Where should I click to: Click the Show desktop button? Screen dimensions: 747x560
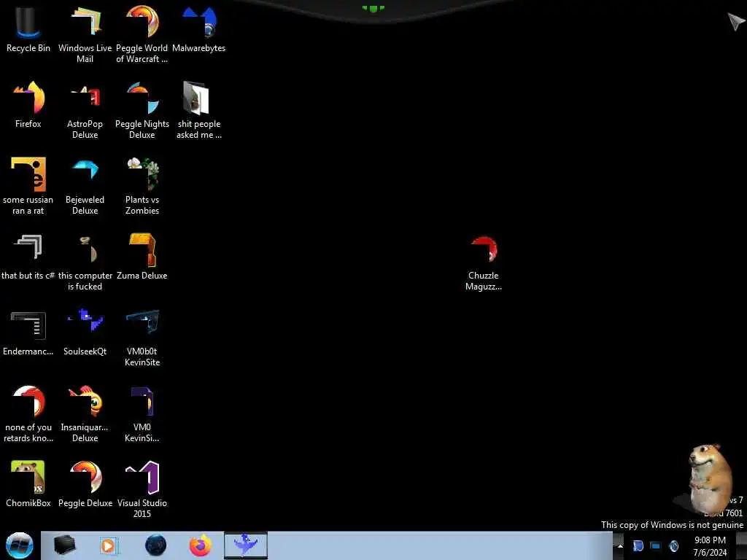point(741,545)
